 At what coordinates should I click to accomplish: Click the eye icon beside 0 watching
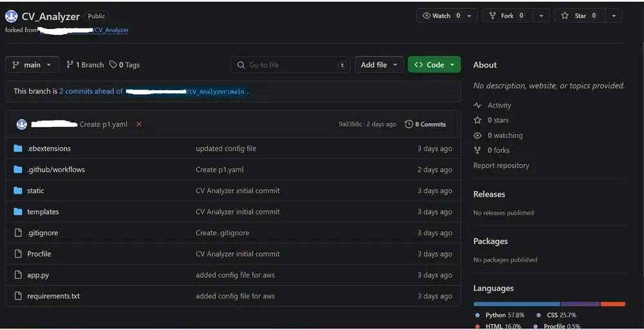(477, 135)
